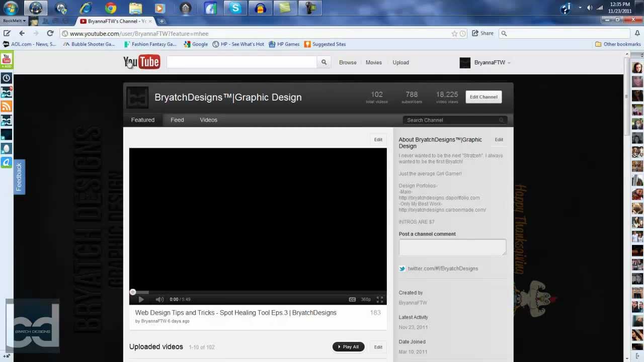Click Browse in YouTube header
The height and width of the screenshot is (362, 644).
click(348, 62)
